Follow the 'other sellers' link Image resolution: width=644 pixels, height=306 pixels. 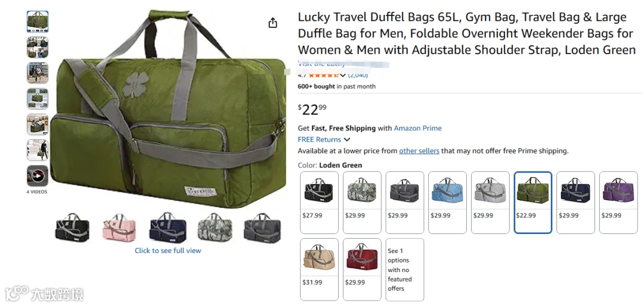(419, 151)
